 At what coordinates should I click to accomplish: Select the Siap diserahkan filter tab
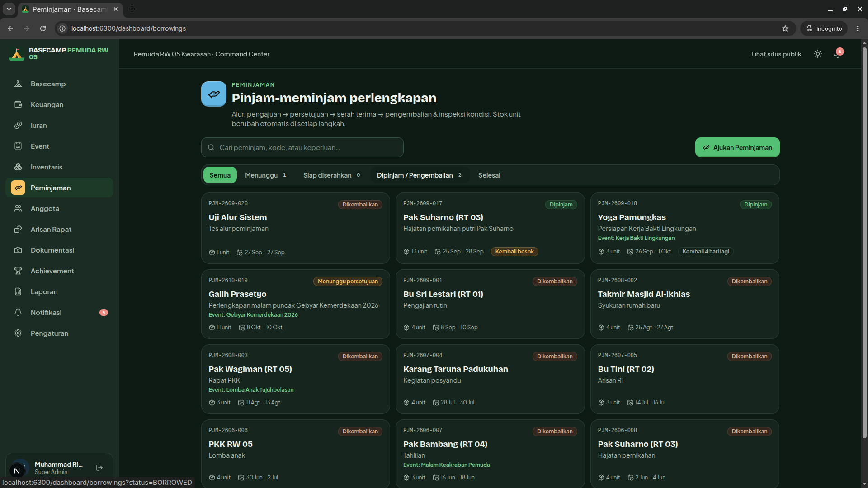click(332, 175)
